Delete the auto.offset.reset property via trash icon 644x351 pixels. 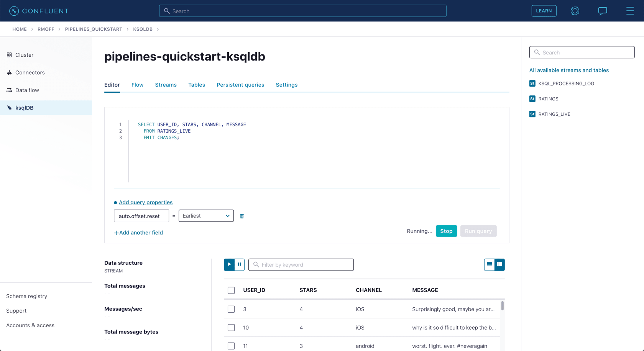point(242,216)
